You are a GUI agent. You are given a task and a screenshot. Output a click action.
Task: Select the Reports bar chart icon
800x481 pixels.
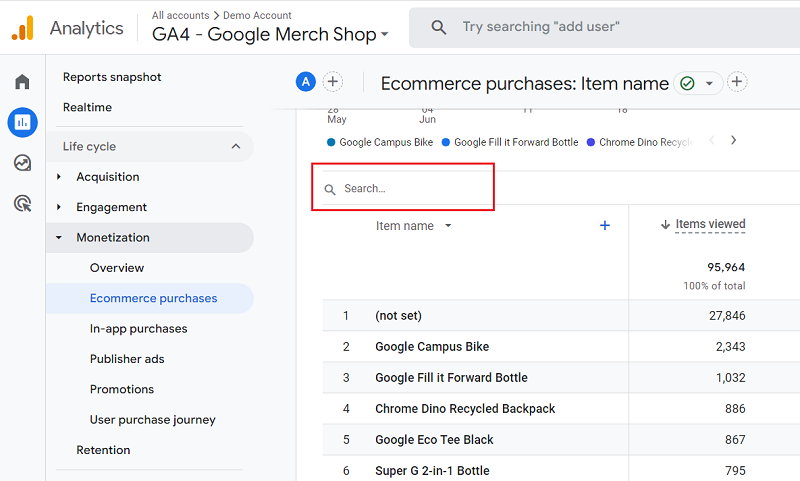[x=22, y=122]
